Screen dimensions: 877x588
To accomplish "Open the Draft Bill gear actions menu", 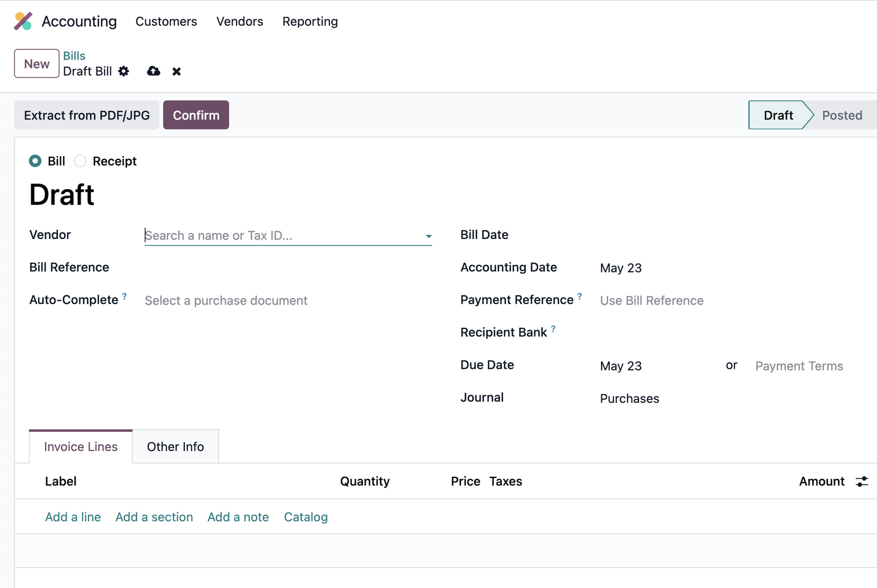I will point(124,71).
